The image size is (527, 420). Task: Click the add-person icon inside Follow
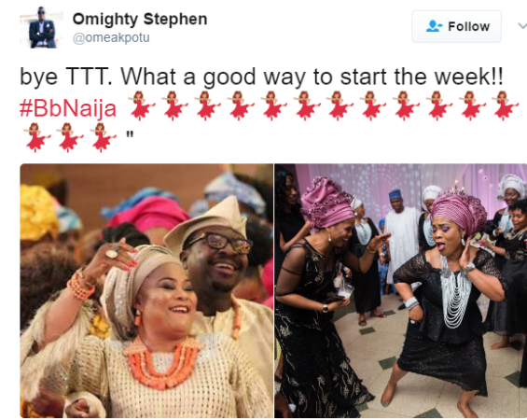tap(434, 26)
